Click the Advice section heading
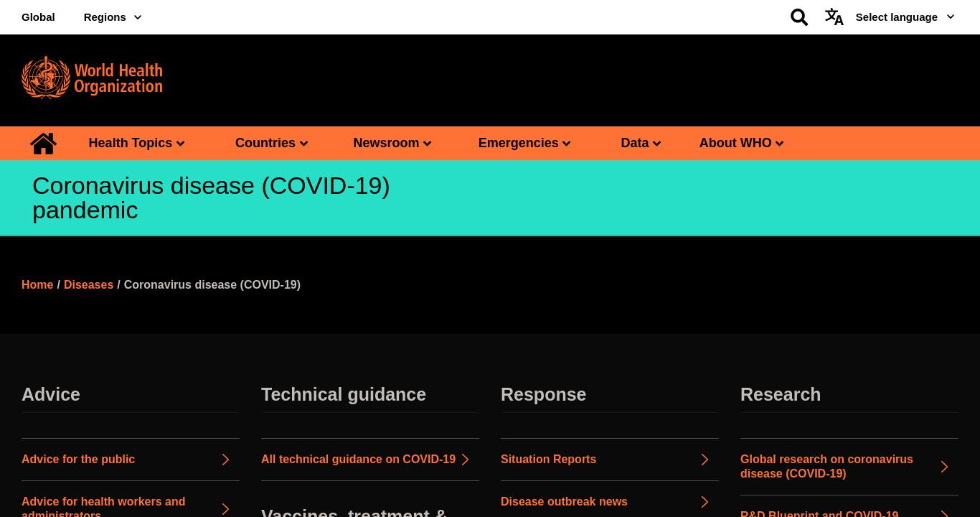 coord(51,395)
